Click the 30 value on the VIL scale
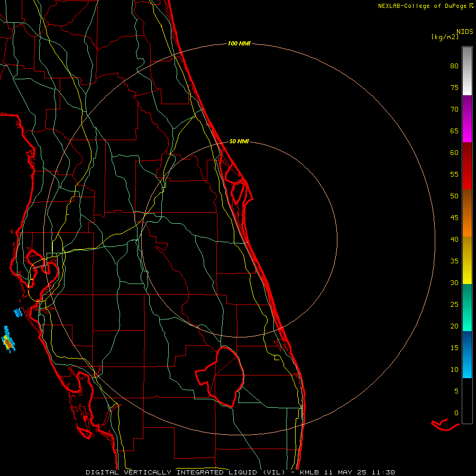Viewport: 476px width, 476px height. coord(454,283)
